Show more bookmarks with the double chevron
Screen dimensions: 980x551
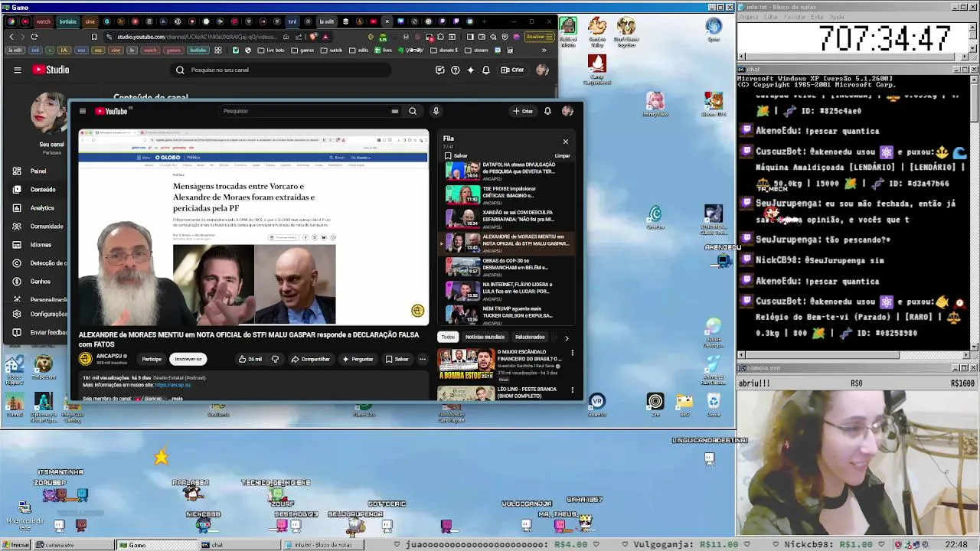pyautogui.click(x=544, y=51)
